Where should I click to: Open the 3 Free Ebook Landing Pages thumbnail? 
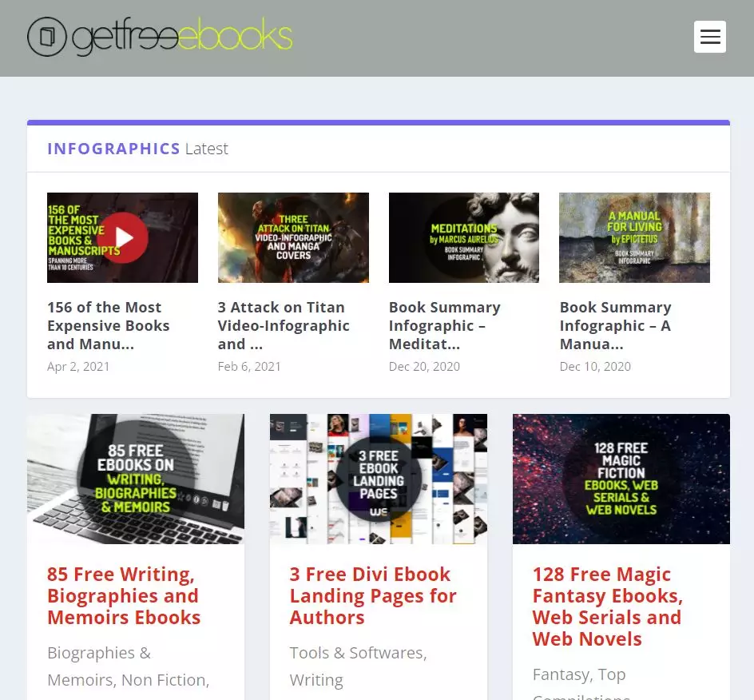point(378,478)
